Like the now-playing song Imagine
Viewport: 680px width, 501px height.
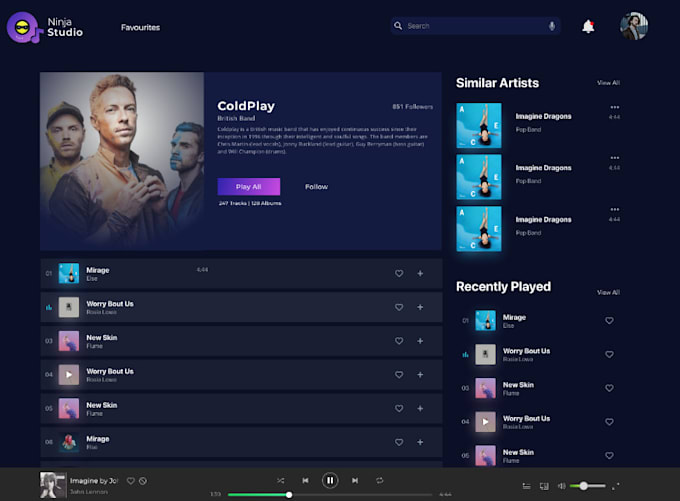(x=131, y=481)
